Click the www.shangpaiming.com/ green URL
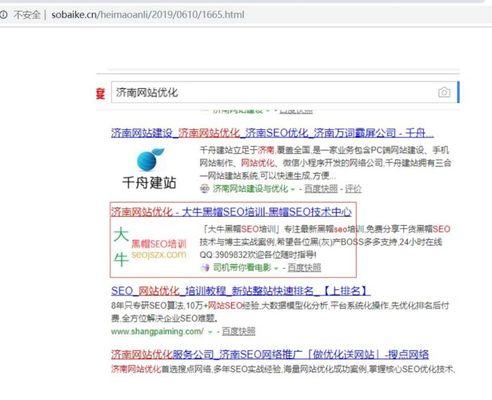The image size is (492, 400). [x=157, y=332]
